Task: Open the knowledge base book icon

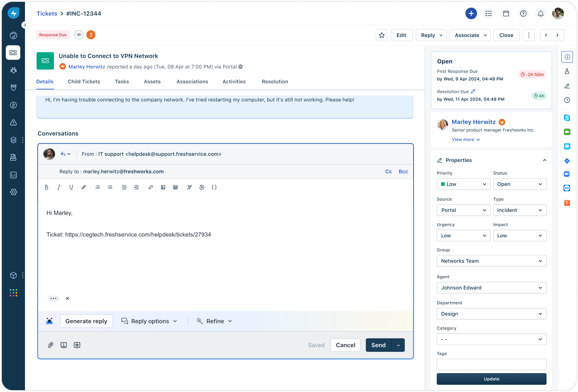Action: click(64, 345)
